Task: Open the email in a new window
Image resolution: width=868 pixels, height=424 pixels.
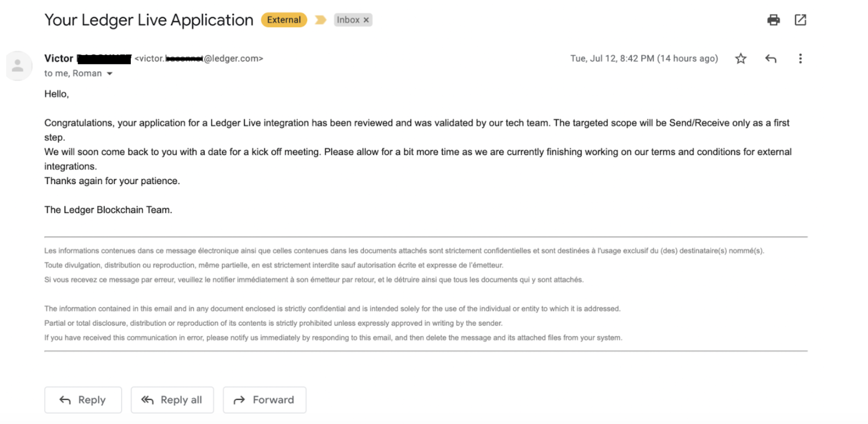Action: 800,20
